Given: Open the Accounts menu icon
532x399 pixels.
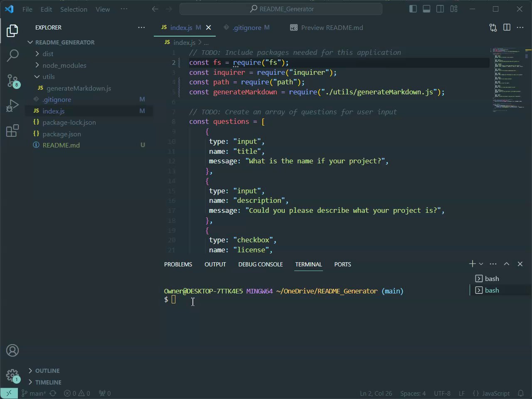Looking at the screenshot, I should point(12,350).
